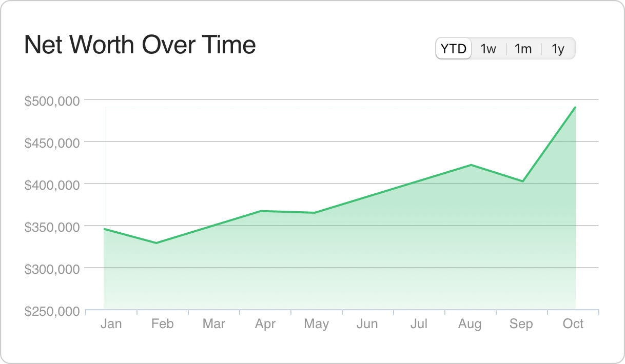This screenshot has height=364, width=625.
Task: Click the Mar x-axis label
Action: pos(214,324)
